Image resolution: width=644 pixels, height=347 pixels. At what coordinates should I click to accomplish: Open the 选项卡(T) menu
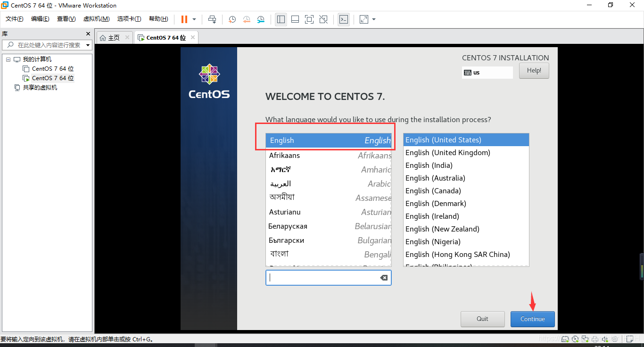pos(129,19)
